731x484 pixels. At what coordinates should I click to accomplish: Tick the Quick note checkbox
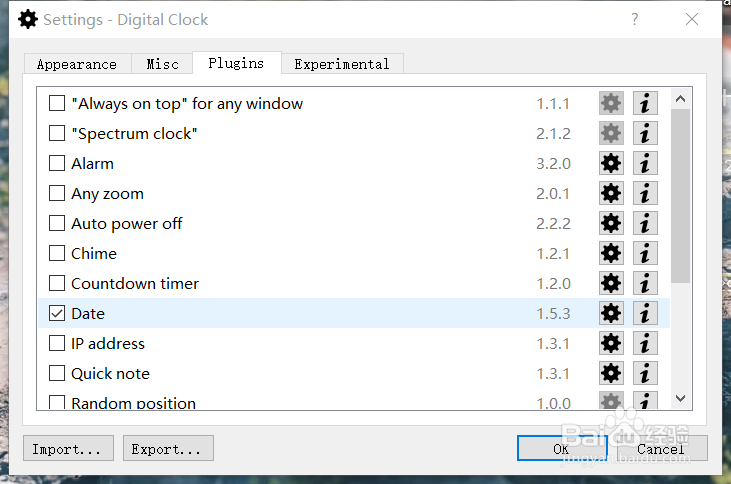57,373
